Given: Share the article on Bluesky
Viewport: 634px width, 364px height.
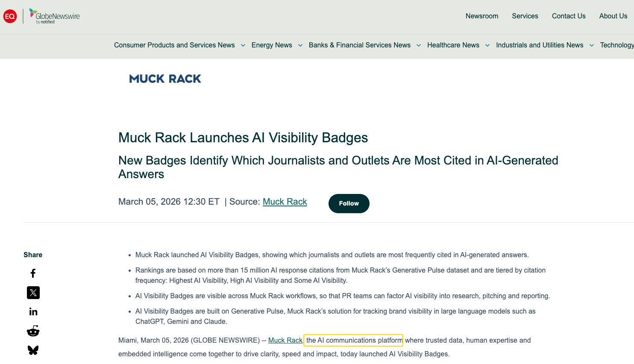Looking at the screenshot, I should point(33,350).
